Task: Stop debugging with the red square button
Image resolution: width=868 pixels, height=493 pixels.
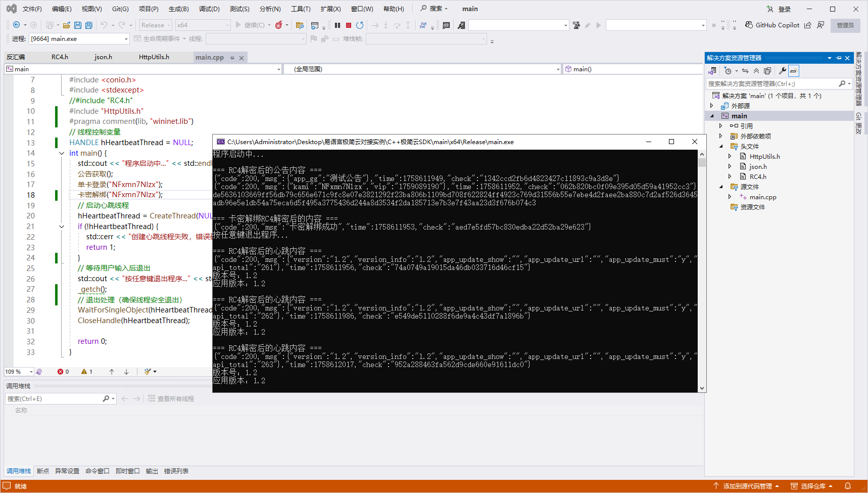Action: (x=349, y=25)
